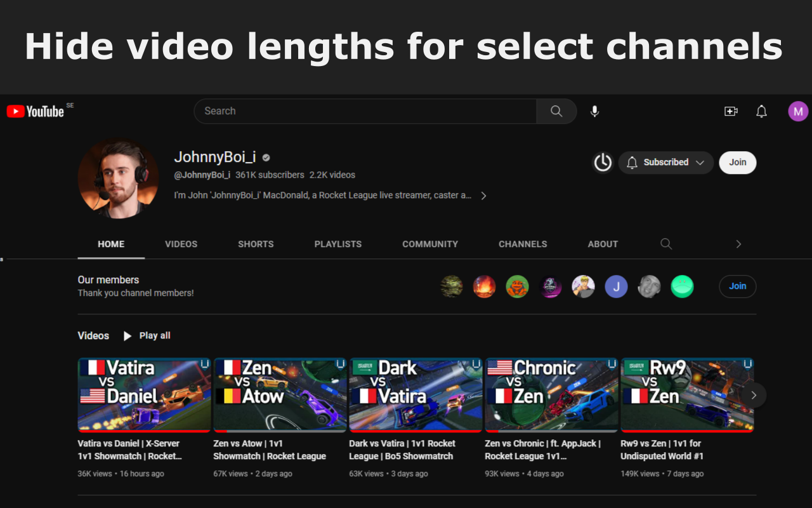Click the dark purple logo member avatar
812x508 pixels.
coord(551,286)
